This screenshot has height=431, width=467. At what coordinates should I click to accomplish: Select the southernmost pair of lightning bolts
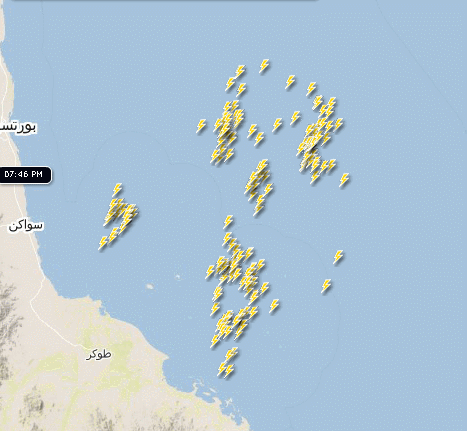226,370
